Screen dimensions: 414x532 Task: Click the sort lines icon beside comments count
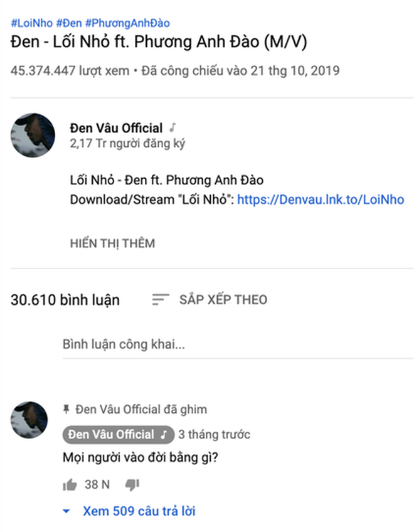pyautogui.click(x=161, y=300)
